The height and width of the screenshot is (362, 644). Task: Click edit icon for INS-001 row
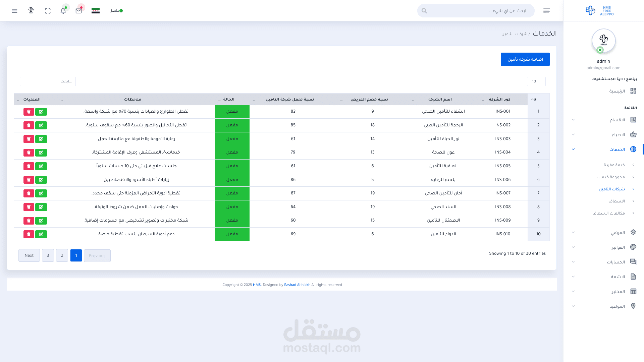(x=41, y=112)
